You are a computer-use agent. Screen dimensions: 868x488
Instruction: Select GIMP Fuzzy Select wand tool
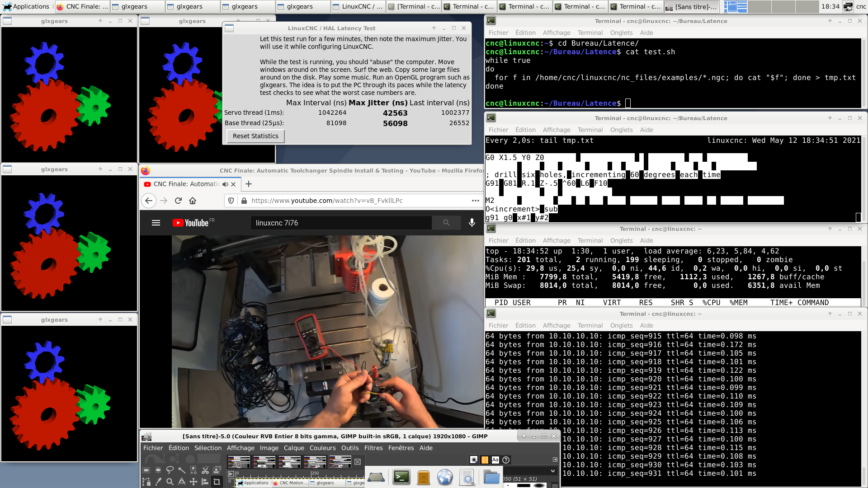[182, 470]
